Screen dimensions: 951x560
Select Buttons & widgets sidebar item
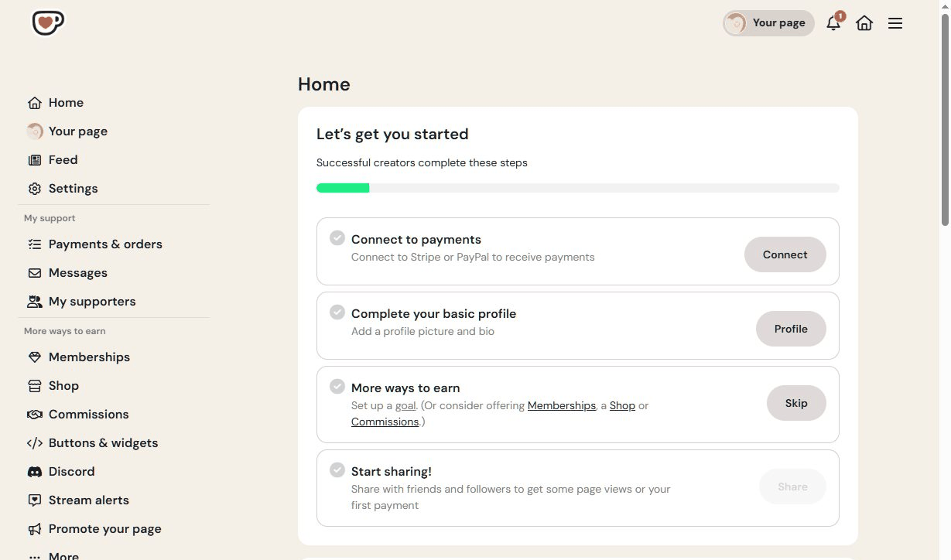(92, 442)
